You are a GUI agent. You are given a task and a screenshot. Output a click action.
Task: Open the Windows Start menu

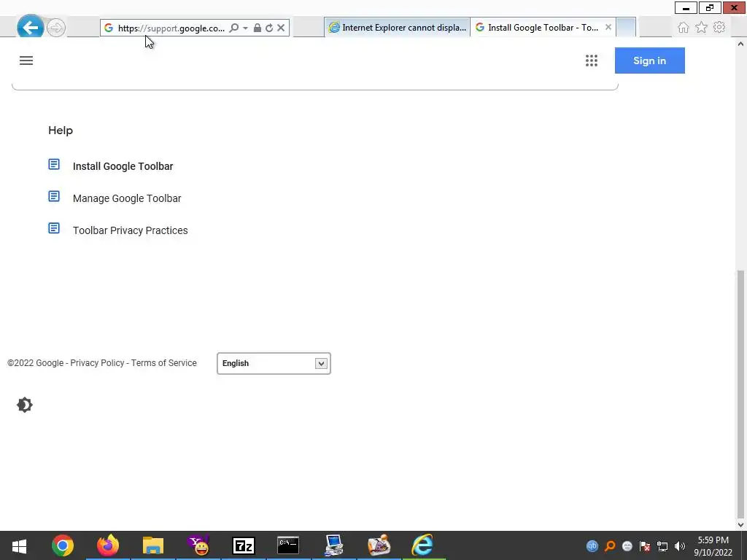pyautogui.click(x=19, y=545)
